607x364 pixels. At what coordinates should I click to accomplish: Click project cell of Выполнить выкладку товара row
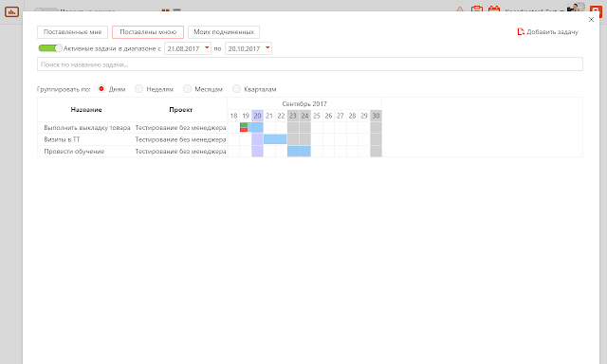(180, 128)
